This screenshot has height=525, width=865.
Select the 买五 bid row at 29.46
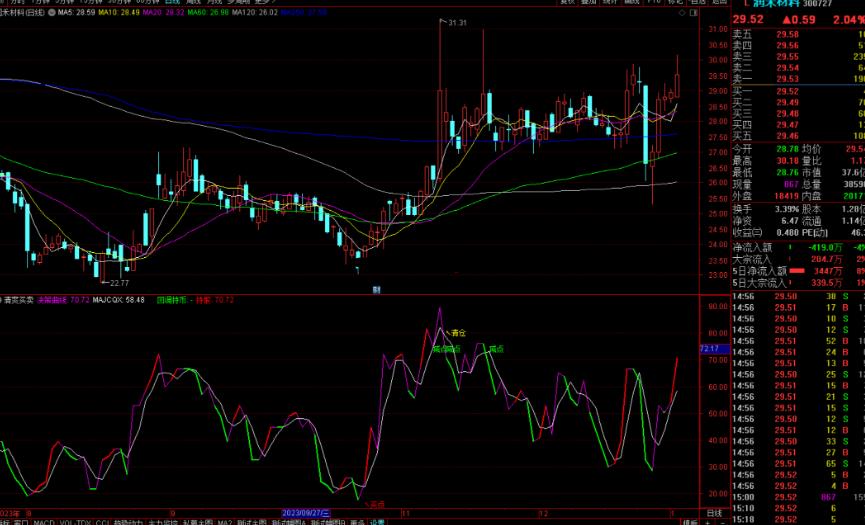pyautogui.click(x=798, y=136)
